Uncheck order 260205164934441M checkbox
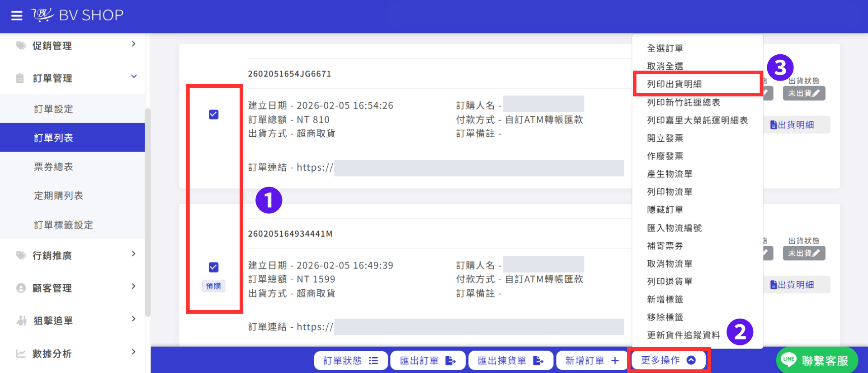Viewport: 868px width, 373px height. pos(214,267)
